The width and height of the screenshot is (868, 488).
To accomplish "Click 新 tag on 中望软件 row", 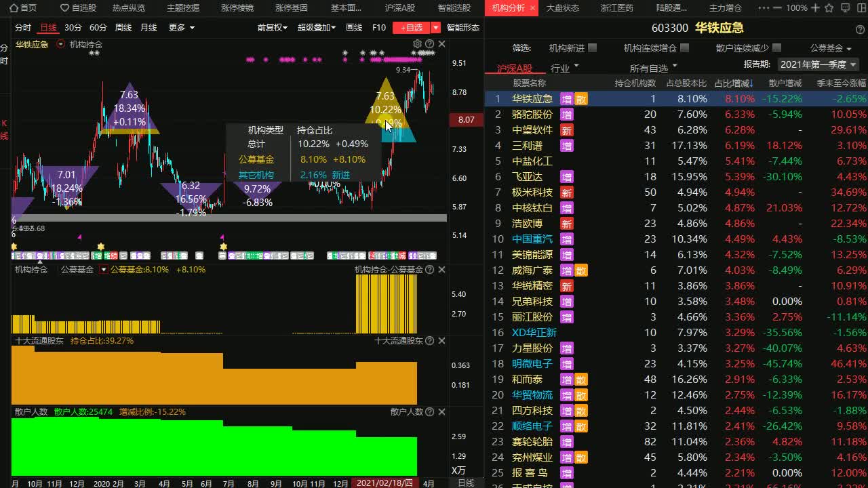I will 566,130.
